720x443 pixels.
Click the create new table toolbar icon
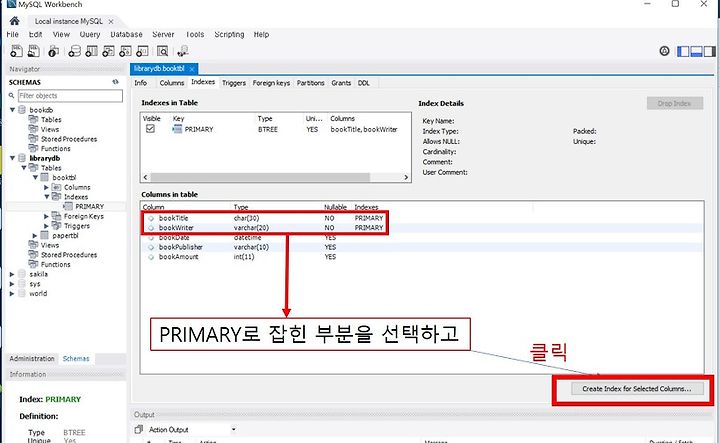point(91,51)
